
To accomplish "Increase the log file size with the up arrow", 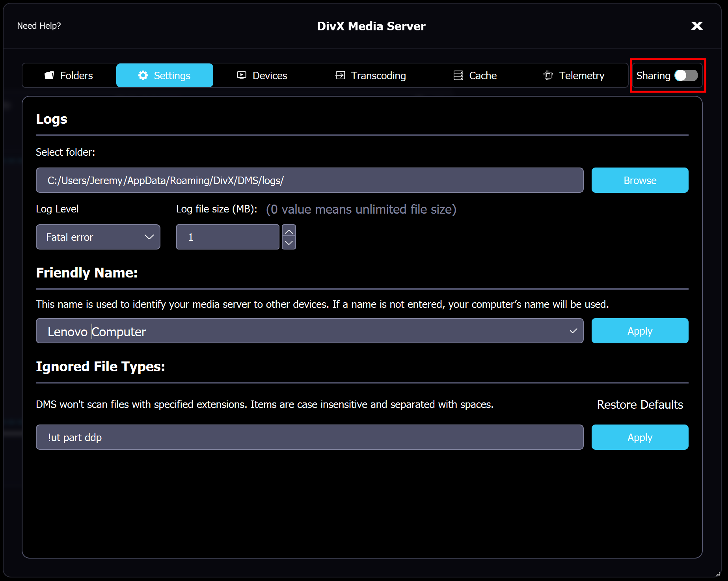I will [x=289, y=231].
